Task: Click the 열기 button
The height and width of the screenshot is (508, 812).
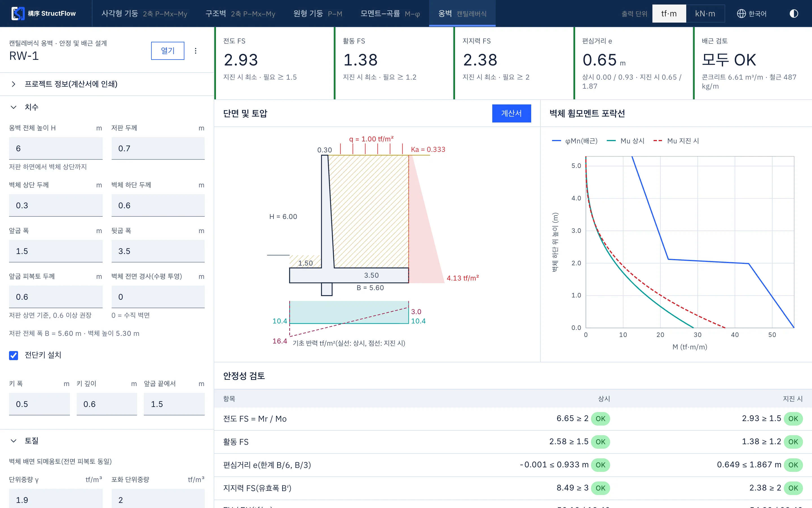Action: point(167,51)
